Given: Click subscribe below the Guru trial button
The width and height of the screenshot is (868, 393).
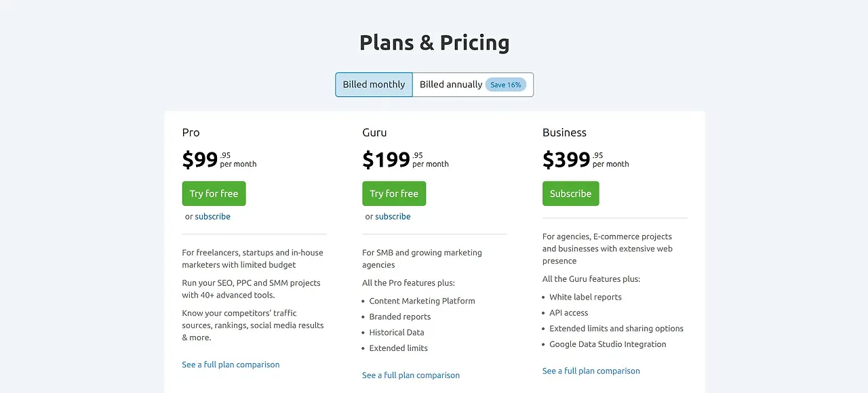Looking at the screenshot, I should (393, 216).
